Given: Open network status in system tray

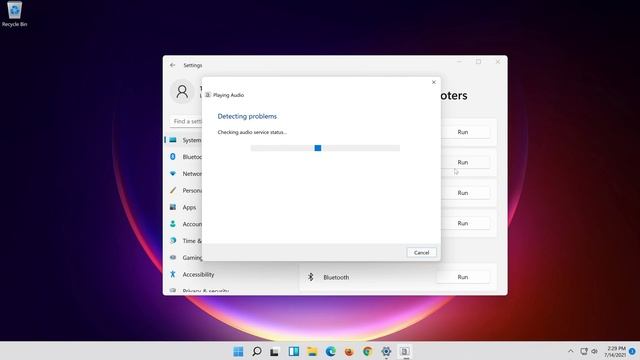Looking at the screenshot, I should [x=584, y=351].
